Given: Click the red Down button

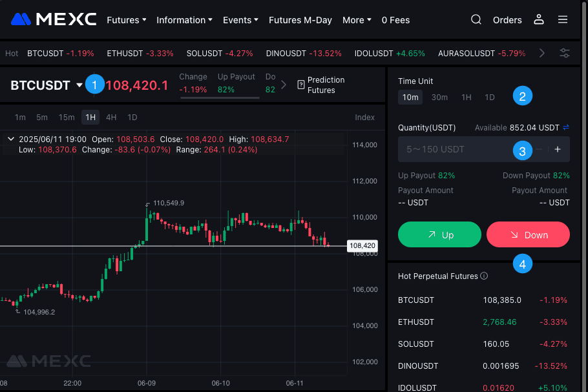Looking at the screenshot, I should [528, 234].
